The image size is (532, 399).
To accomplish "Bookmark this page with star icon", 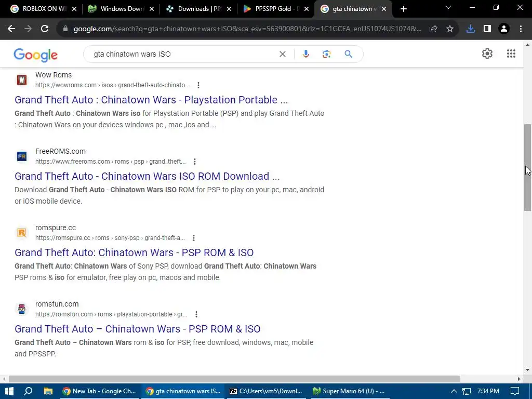I will (x=450, y=29).
